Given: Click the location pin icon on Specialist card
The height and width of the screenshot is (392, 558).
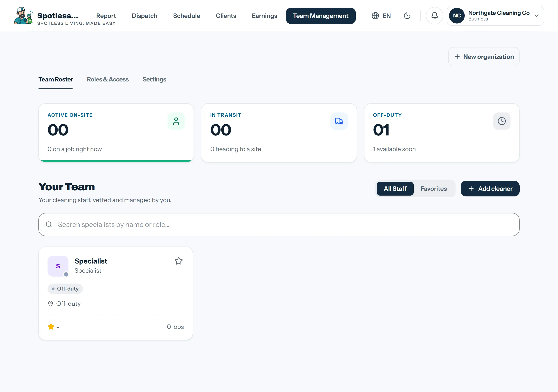Looking at the screenshot, I should tap(51, 304).
